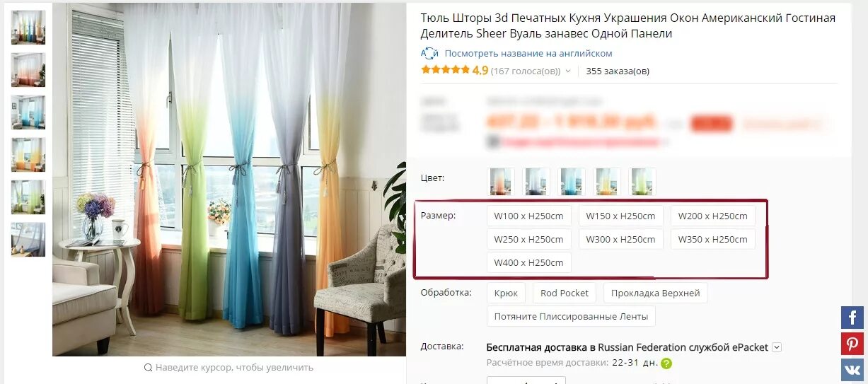
Task: Select size W300 x H250cm
Action: pos(621,239)
